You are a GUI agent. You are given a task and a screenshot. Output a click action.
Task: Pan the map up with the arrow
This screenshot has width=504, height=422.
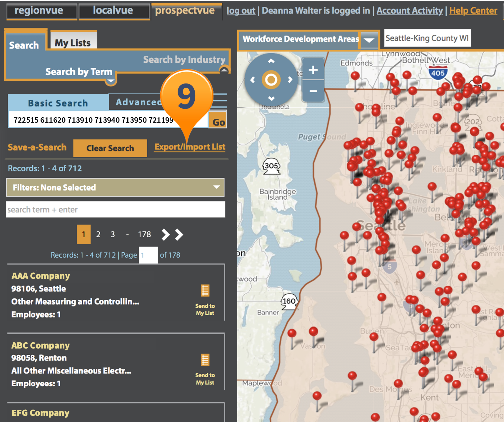coord(271,61)
